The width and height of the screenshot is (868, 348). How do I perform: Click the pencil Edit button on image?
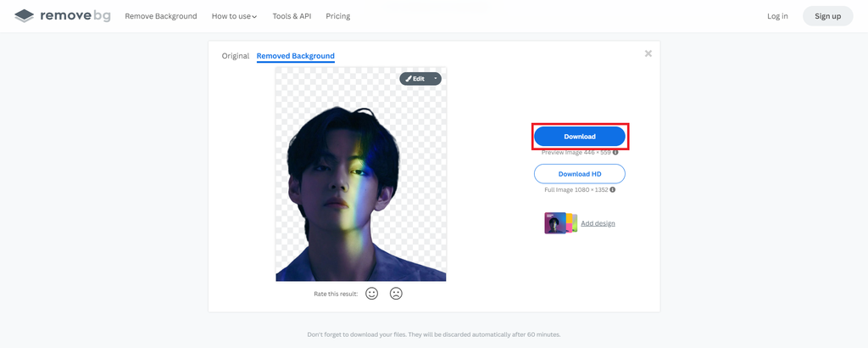pos(415,78)
